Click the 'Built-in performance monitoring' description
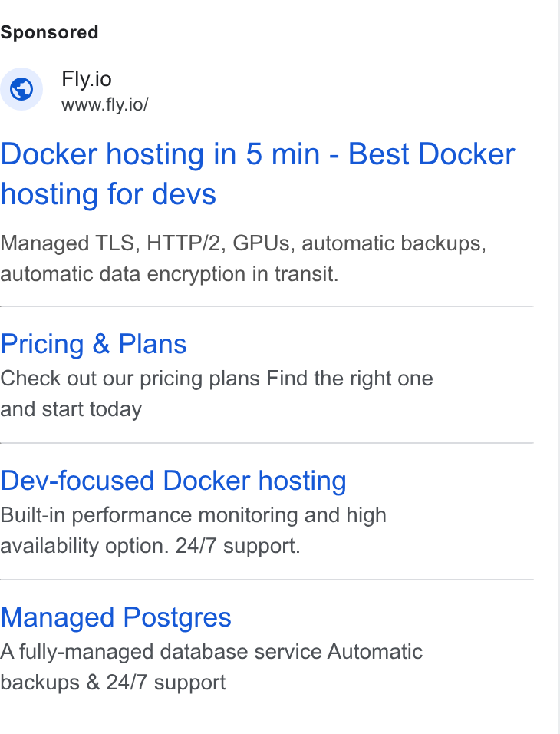Image resolution: width=560 pixels, height=734 pixels. click(193, 531)
